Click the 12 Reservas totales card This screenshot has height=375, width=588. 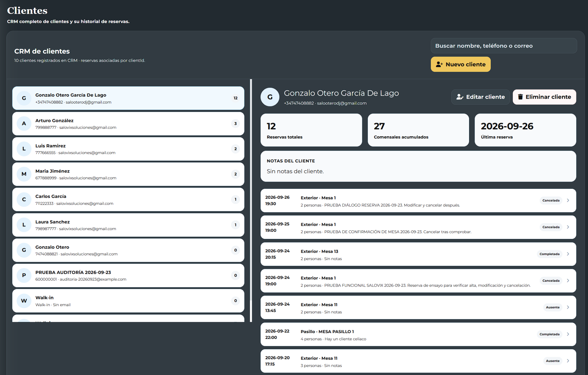click(x=311, y=130)
